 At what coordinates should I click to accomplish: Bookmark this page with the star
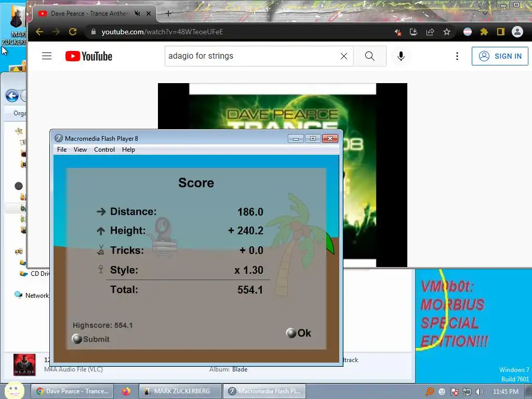(446, 32)
